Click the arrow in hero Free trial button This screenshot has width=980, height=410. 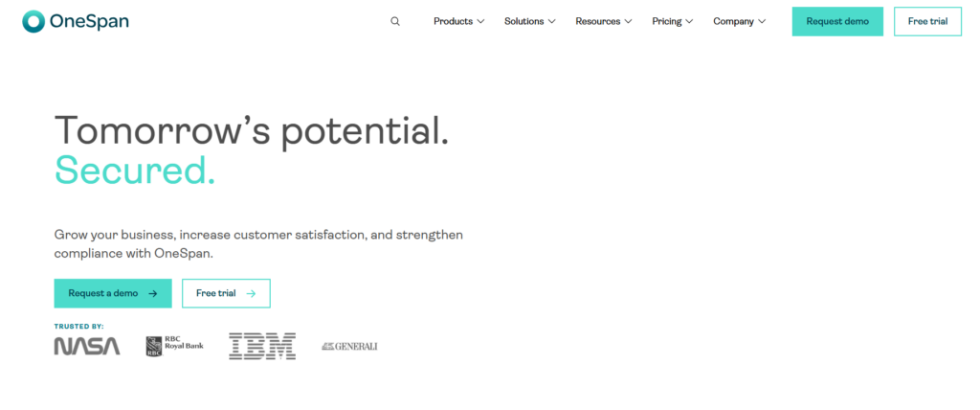251,293
